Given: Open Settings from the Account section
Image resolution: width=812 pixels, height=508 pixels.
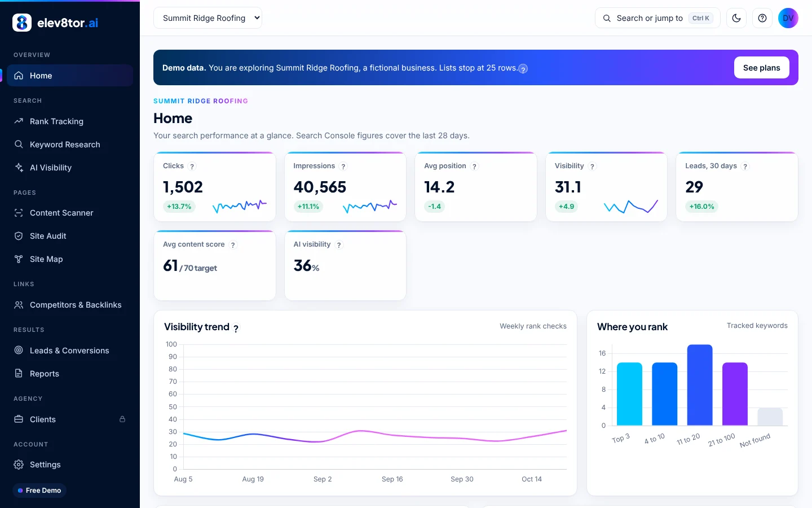Looking at the screenshot, I should coord(70,465).
